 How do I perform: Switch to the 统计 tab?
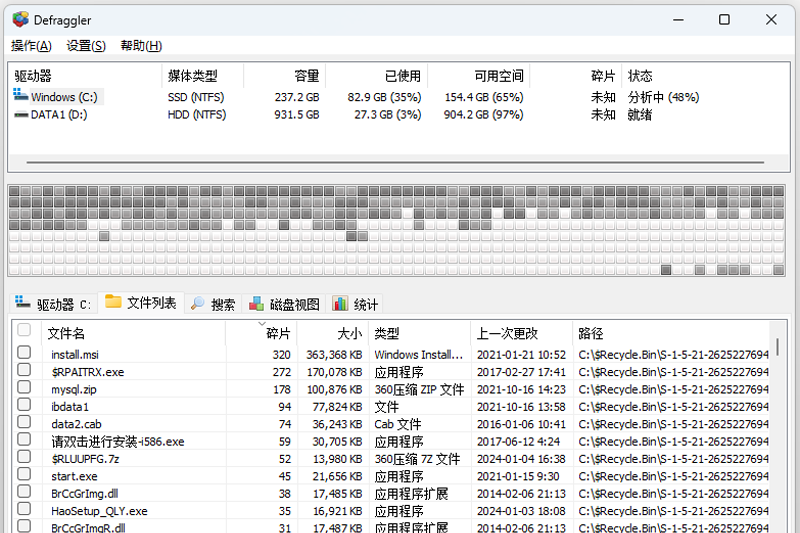[355, 304]
